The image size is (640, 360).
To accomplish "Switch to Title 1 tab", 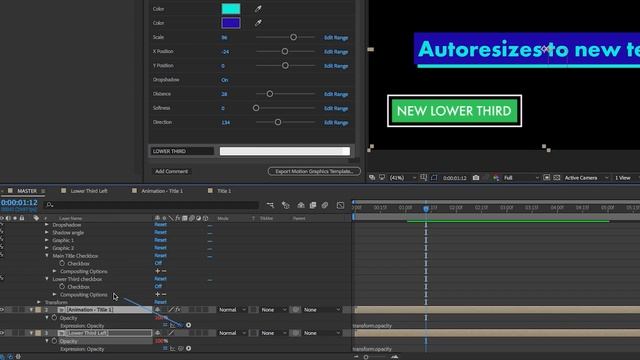I will point(224,191).
